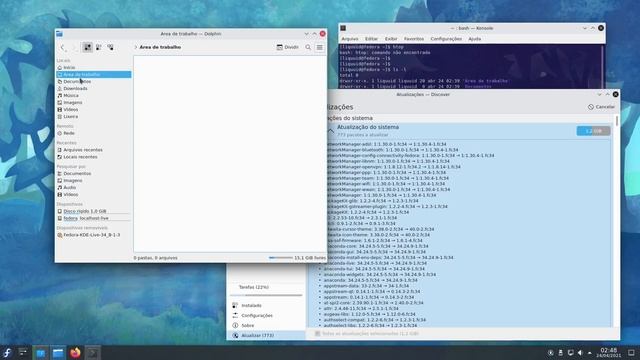Click the Dividir split view button
This screenshot has height=360, width=640.
pos(288,47)
